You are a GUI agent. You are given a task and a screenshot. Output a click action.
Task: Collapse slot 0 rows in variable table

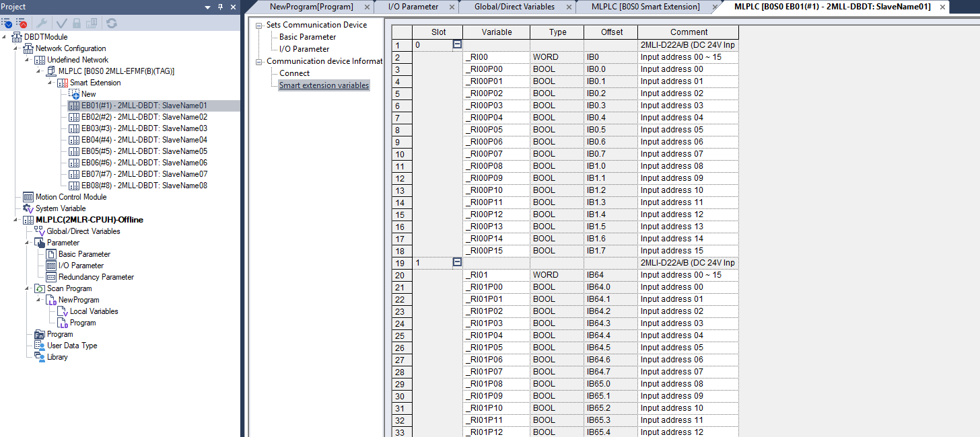click(457, 44)
